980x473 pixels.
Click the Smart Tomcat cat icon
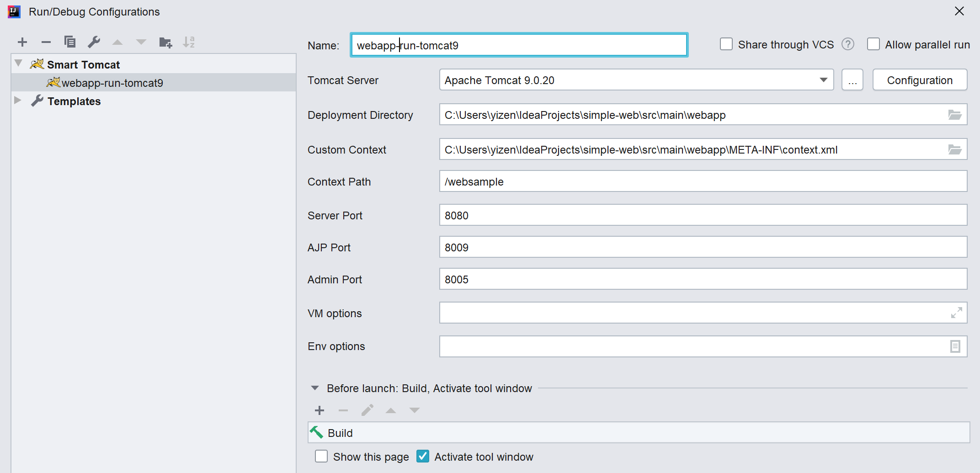pos(37,64)
